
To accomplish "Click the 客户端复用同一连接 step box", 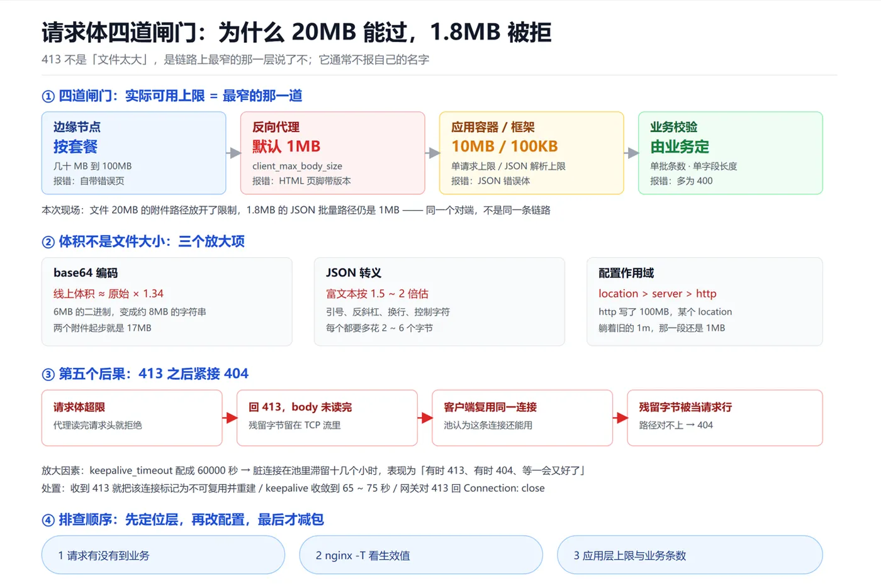I will [522, 418].
